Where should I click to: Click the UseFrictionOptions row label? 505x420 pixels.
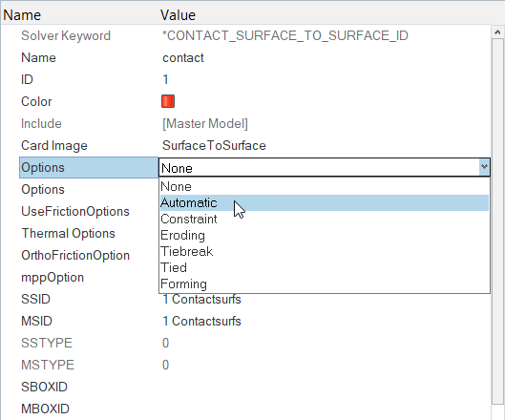point(75,211)
